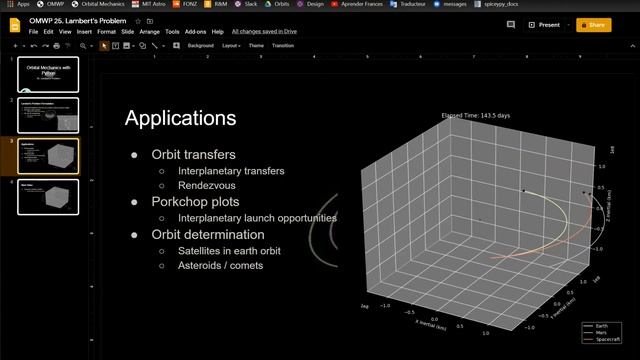Open the View menu
Image resolution: width=640 pixels, height=360 pixels.
pos(65,32)
